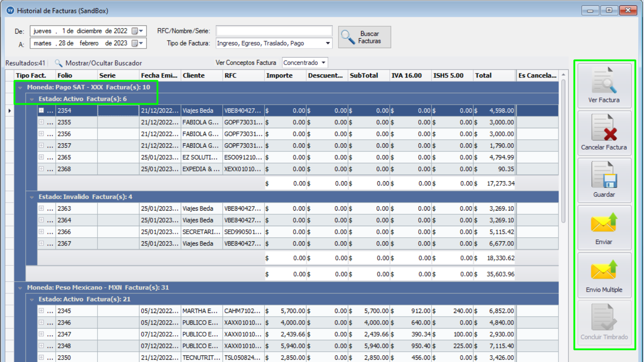Screen dimensions: 644x362
Task: Click the Serie column header
Action: 118,76
